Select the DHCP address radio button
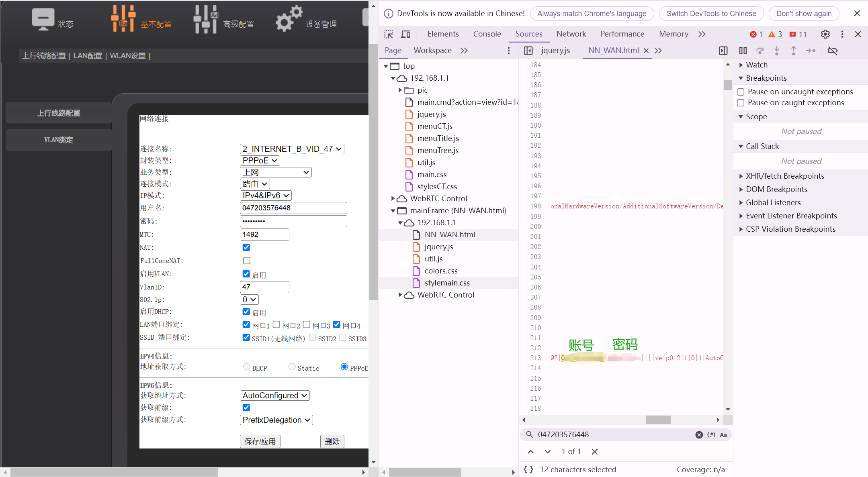868x477 pixels. pyautogui.click(x=247, y=367)
